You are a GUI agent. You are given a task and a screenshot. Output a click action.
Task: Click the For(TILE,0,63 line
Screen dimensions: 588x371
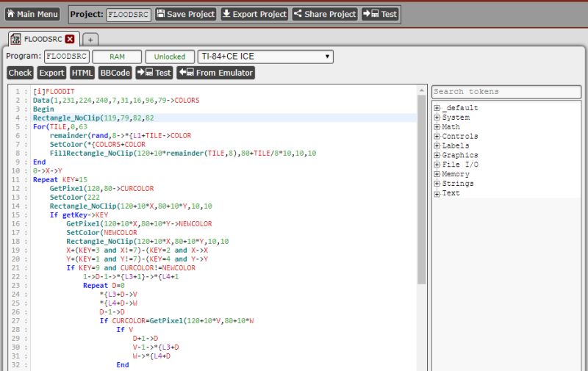pyautogui.click(x=60, y=126)
